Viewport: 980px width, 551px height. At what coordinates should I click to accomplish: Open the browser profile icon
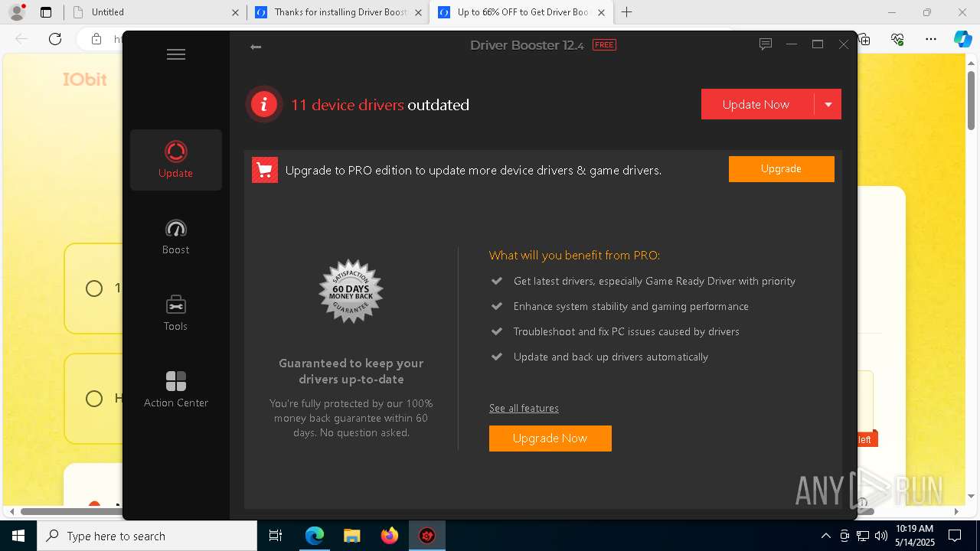[17, 12]
